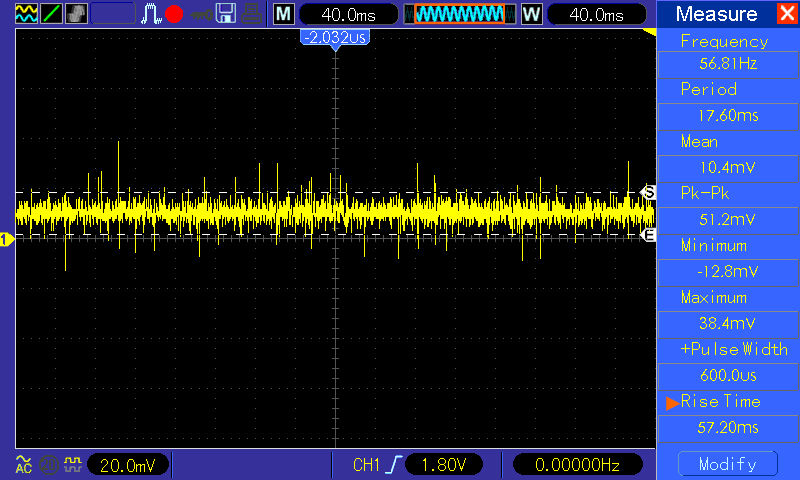Click the AC coupling icon
The image size is (800, 480).
23,464
